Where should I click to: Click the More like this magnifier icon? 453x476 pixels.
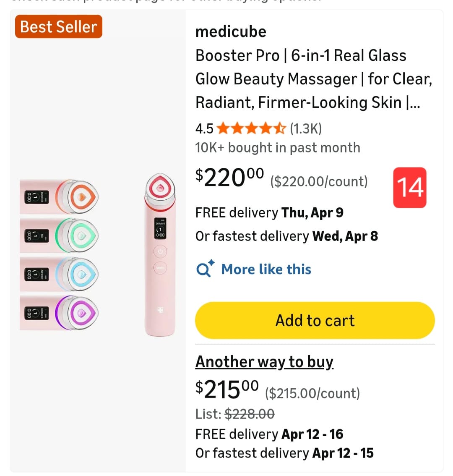[x=205, y=269]
